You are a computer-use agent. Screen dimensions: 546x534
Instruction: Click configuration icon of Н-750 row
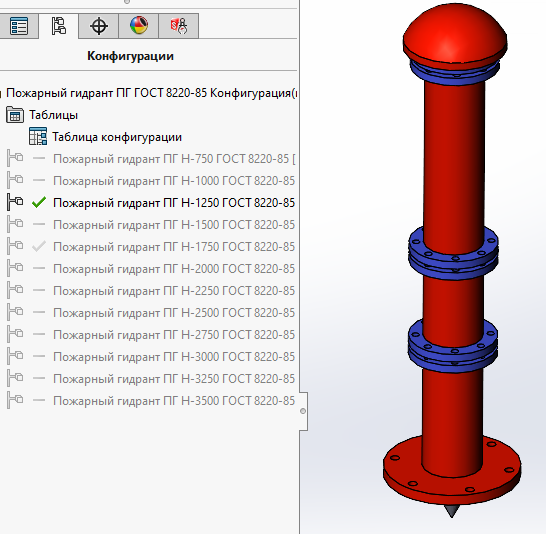click(15, 158)
